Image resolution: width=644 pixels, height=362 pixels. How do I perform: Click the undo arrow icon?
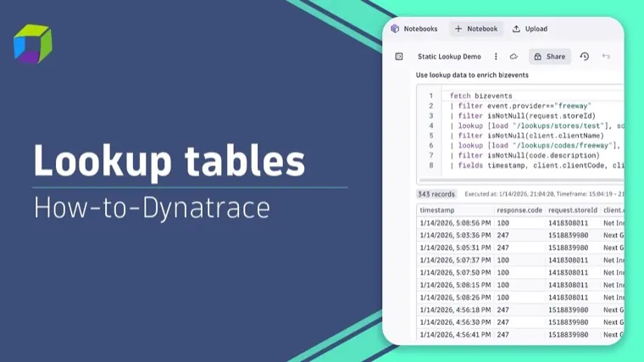coord(606,56)
